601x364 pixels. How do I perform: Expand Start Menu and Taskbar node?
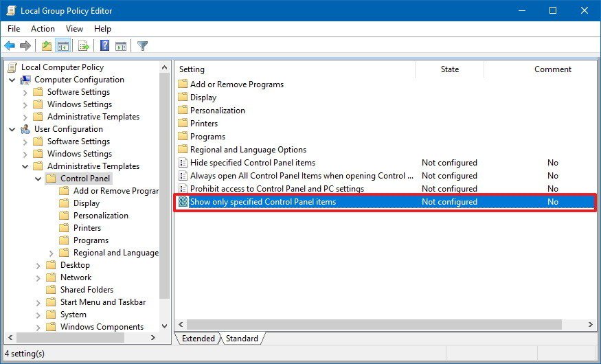(x=38, y=302)
